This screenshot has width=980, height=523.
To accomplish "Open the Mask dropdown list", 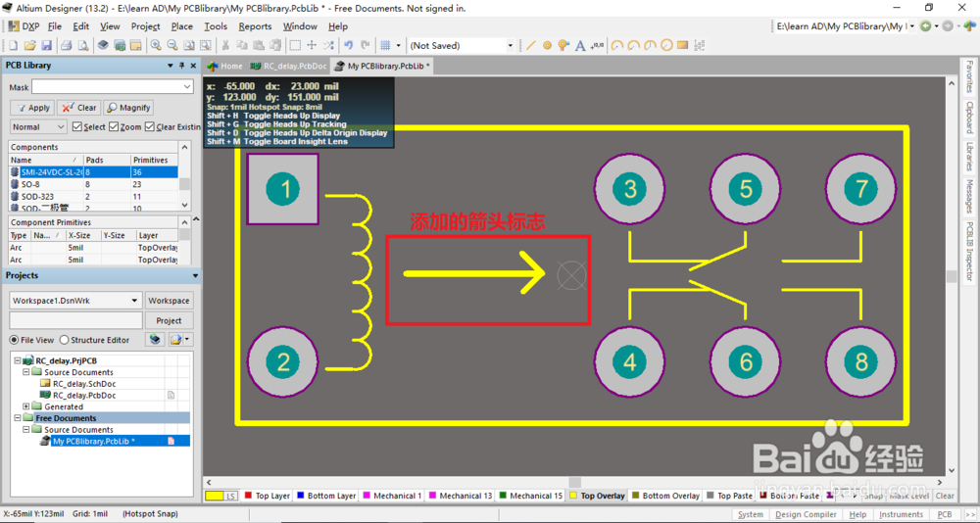I will [187, 87].
